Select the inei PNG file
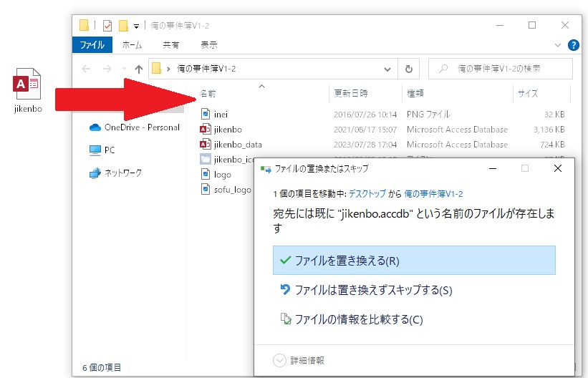588x378 pixels. coord(221,114)
